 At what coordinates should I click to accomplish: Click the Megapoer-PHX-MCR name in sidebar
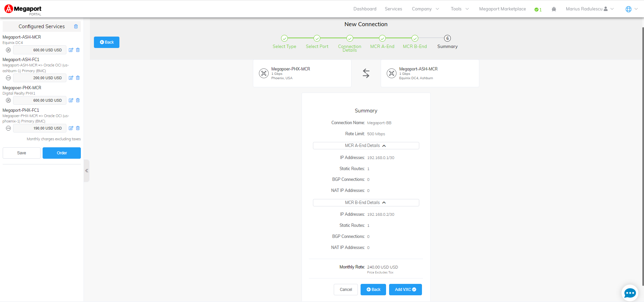coord(22,88)
